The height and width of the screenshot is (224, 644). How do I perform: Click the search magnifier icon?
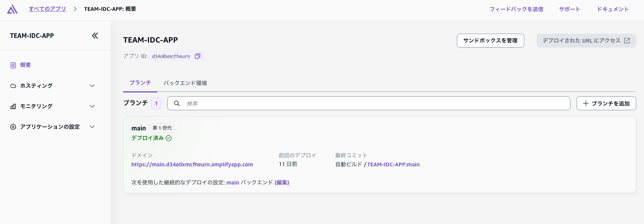[177, 103]
